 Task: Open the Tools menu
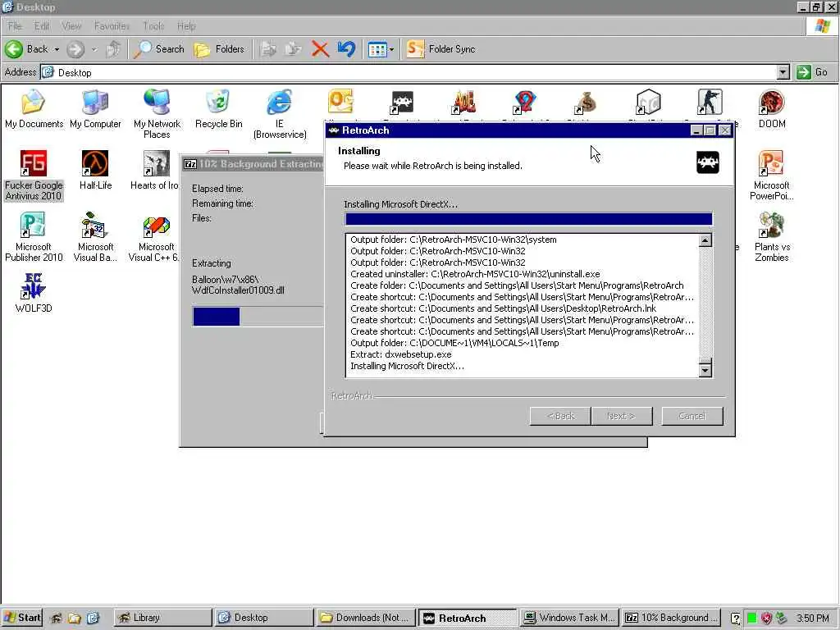(x=153, y=25)
